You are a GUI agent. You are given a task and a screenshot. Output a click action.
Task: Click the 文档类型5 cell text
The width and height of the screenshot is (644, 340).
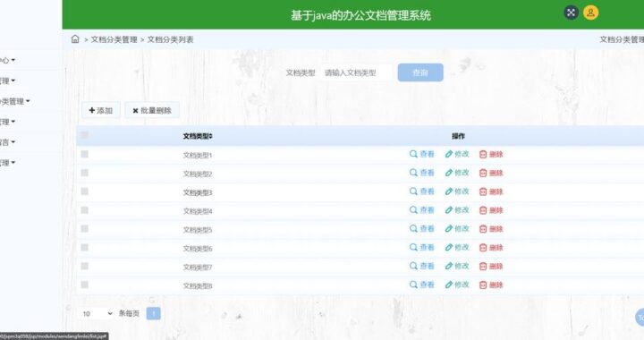point(198,230)
